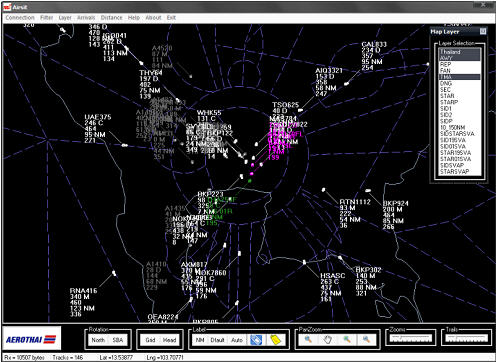Open the Arrivals menu
Screen dimensions: 496x362
pos(86,18)
